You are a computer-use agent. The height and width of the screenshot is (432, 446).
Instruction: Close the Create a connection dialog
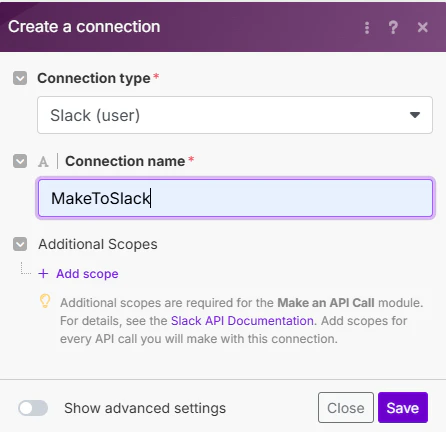pos(423,27)
